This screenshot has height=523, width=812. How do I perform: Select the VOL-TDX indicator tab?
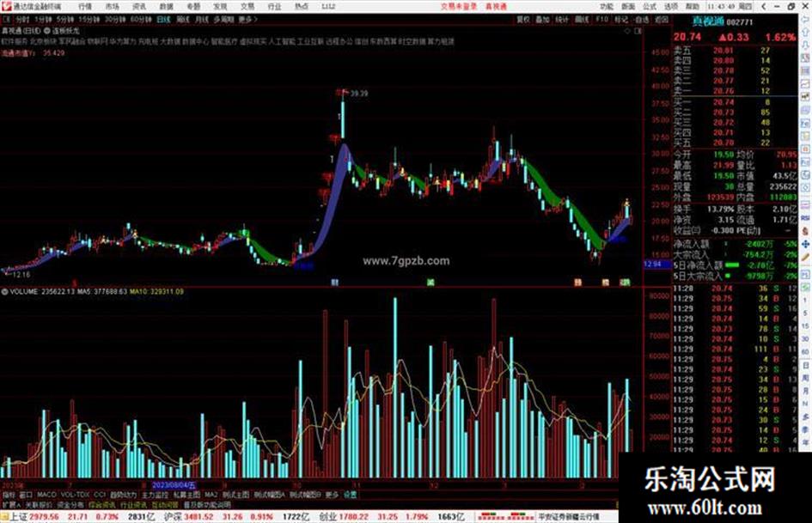[x=75, y=495]
